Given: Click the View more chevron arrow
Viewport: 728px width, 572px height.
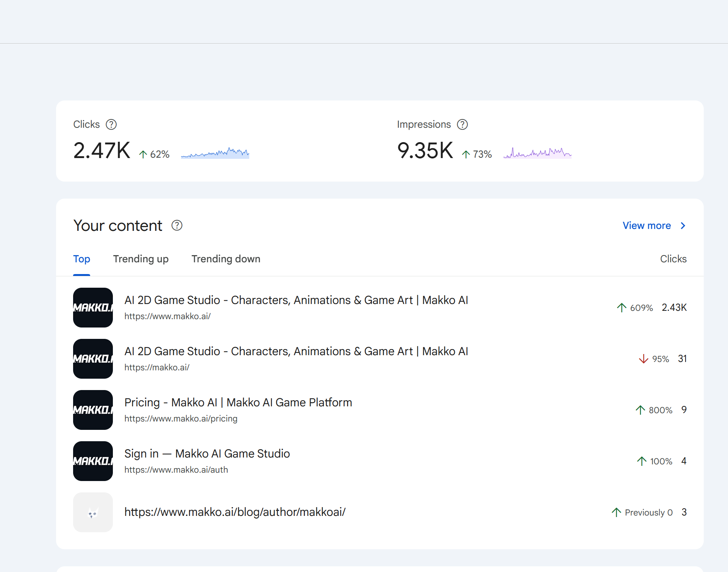Looking at the screenshot, I should pos(683,226).
